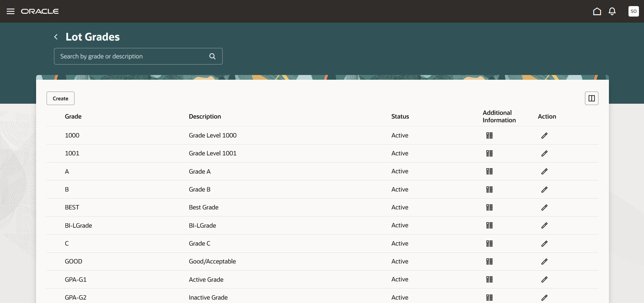
Task: Go back from Lot Grades page
Action: coord(56,37)
